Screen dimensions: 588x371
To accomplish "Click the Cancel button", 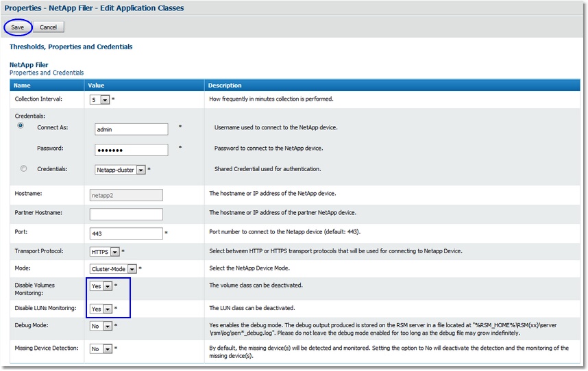I will pyautogui.click(x=49, y=27).
